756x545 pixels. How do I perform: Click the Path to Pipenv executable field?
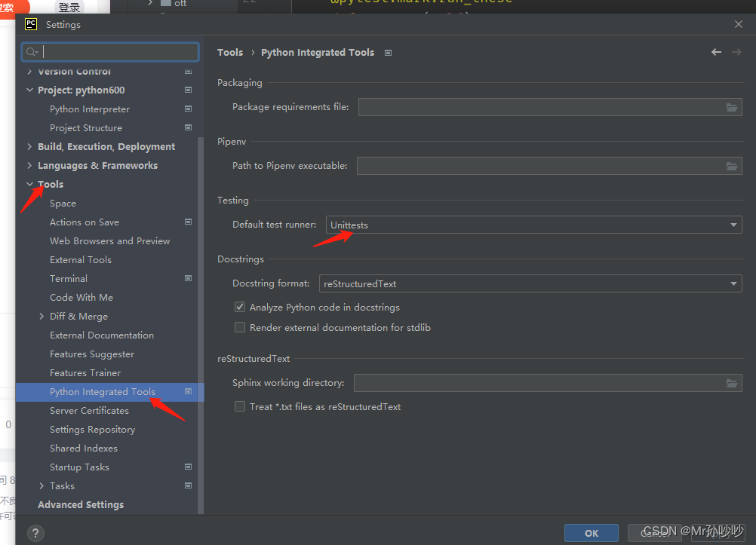pos(549,166)
